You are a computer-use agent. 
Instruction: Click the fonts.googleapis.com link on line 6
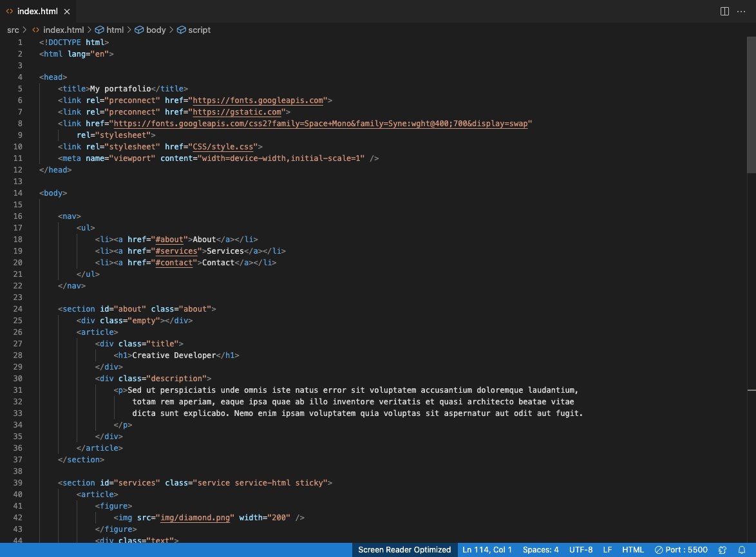click(x=258, y=100)
